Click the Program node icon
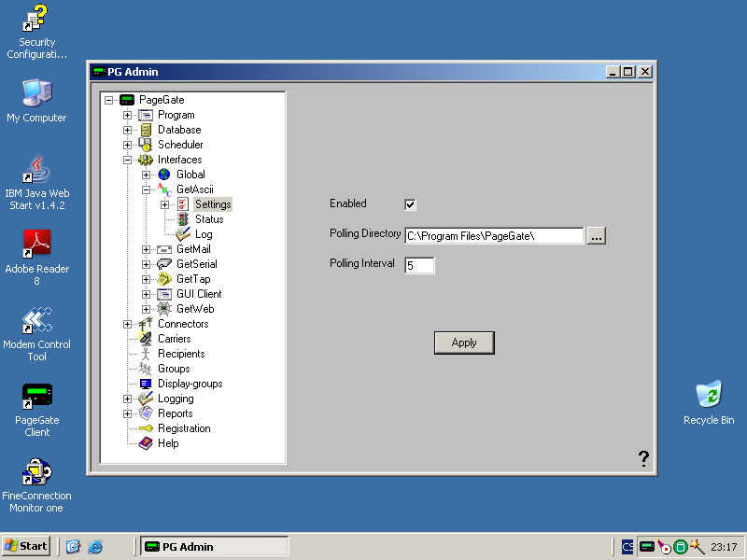 (146, 115)
